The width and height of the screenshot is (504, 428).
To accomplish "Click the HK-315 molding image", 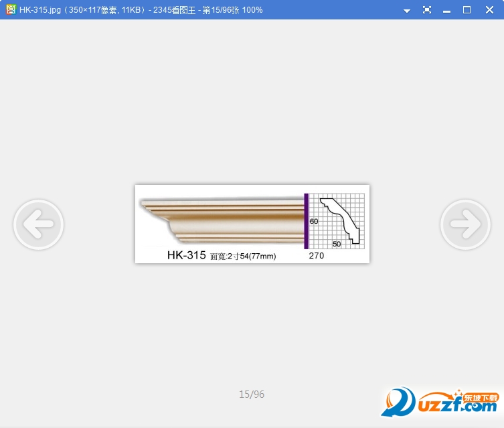I will click(252, 224).
